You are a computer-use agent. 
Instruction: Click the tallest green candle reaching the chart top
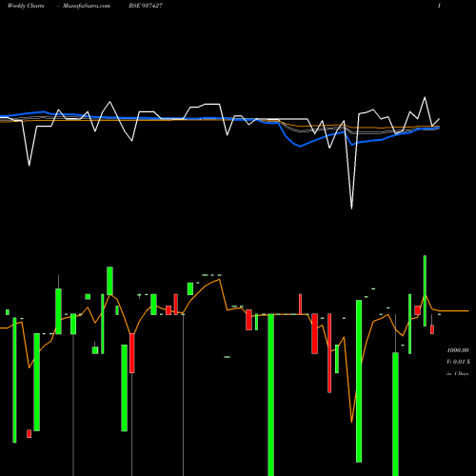425,290
